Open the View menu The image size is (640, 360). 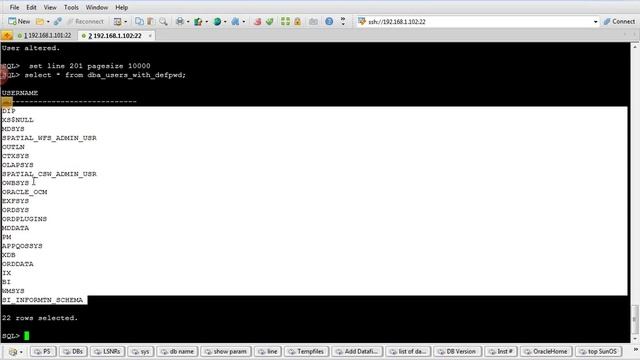coord(50,7)
